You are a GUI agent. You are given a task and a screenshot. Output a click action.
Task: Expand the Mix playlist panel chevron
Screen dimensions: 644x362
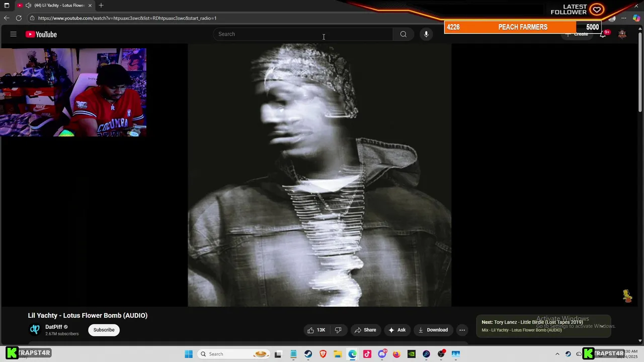point(602,326)
